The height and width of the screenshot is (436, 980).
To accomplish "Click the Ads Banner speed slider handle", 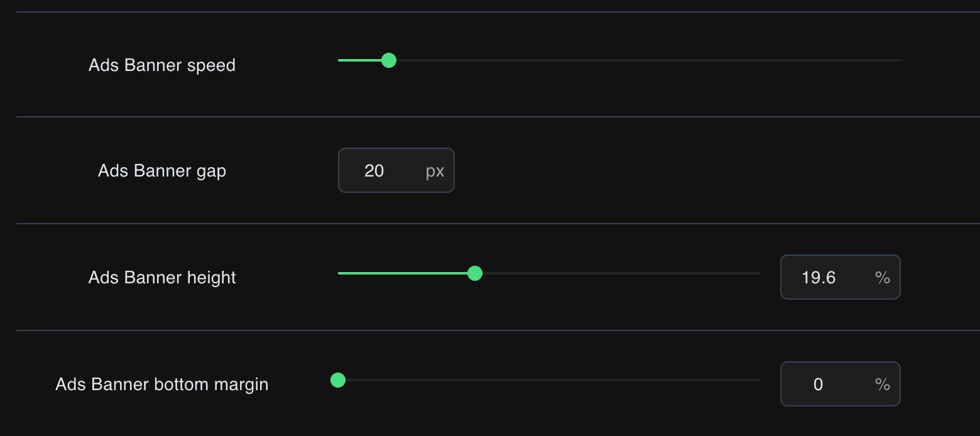I will coord(389,60).
